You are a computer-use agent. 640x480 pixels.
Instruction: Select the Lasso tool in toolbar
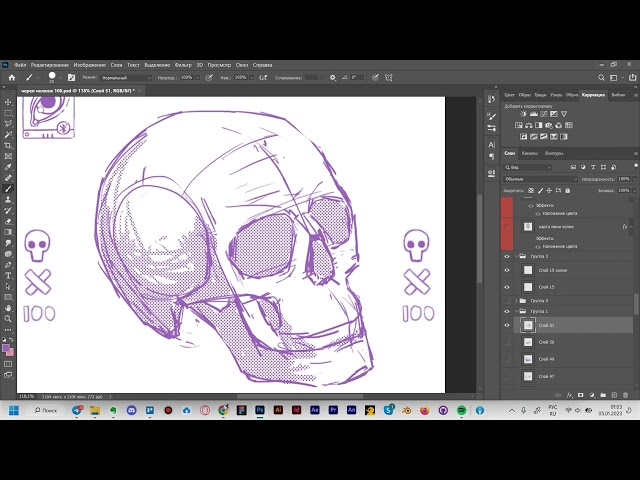click(x=8, y=124)
